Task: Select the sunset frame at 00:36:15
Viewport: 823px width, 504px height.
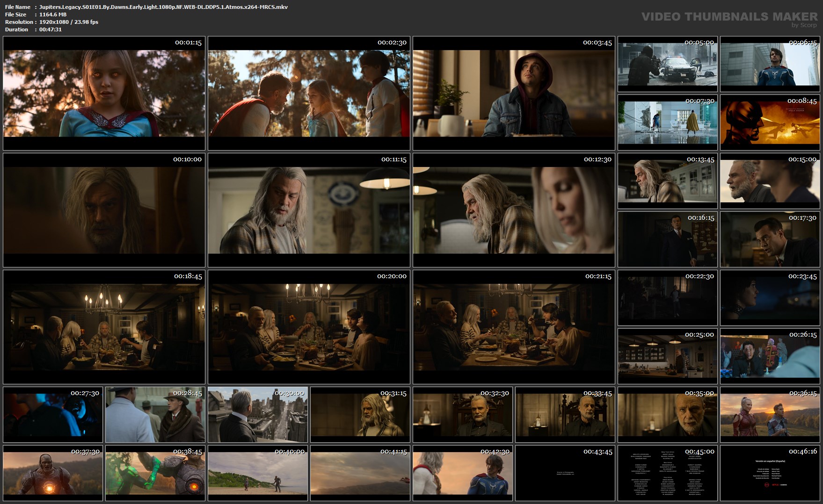Action: [x=770, y=415]
